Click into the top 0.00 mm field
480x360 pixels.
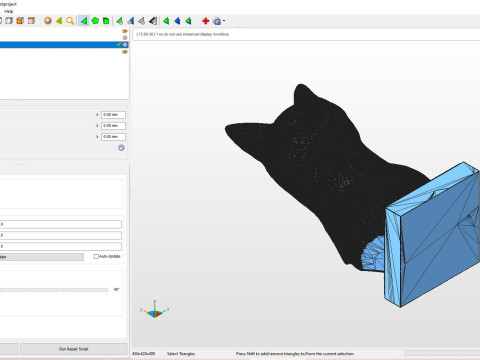click(x=113, y=115)
